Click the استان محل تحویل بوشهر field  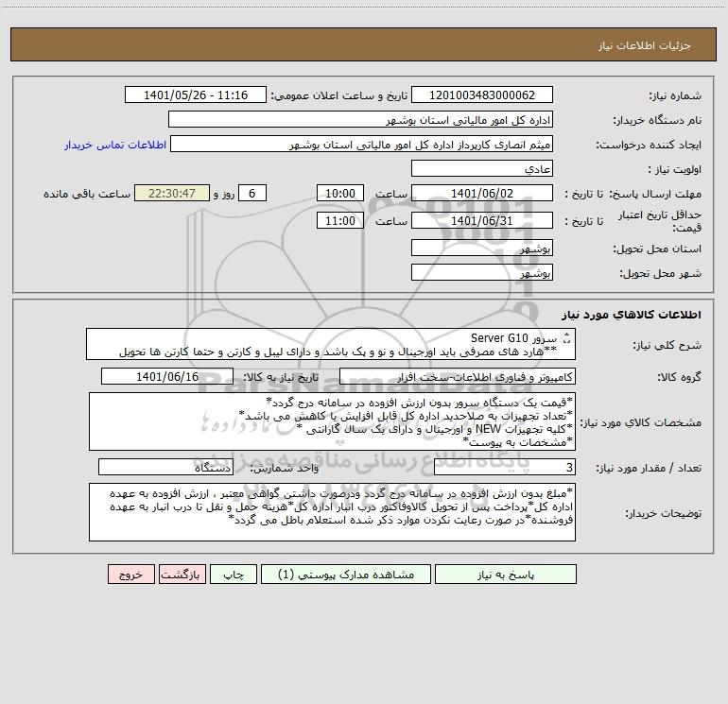(482, 249)
